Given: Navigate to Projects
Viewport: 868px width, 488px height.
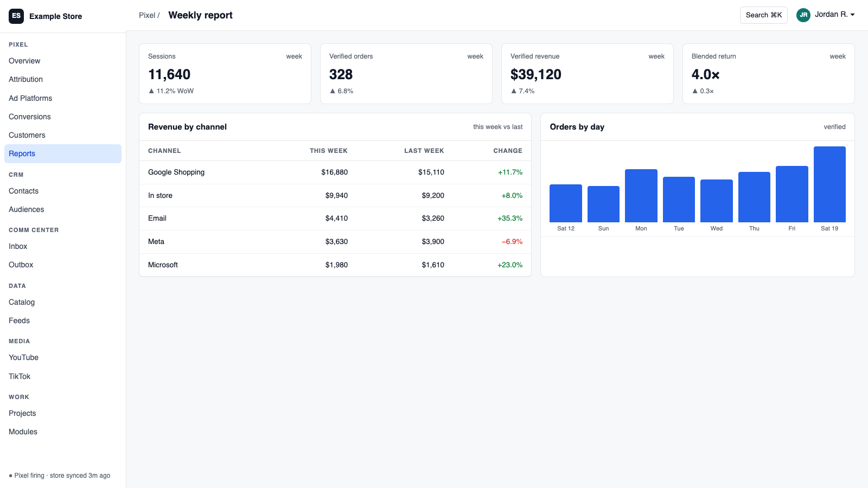Looking at the screenshot, I should pyautogui.click(x=63, y=413).
